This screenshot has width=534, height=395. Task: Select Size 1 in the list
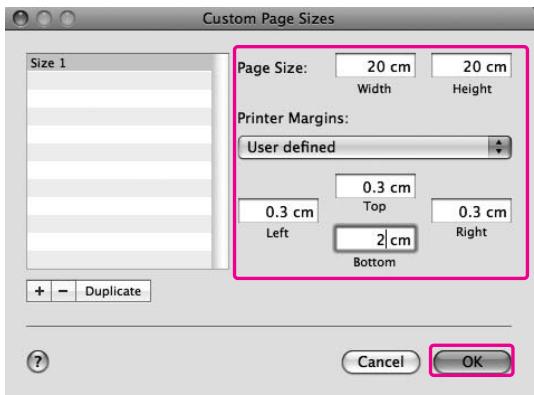[x=119, y=63]
